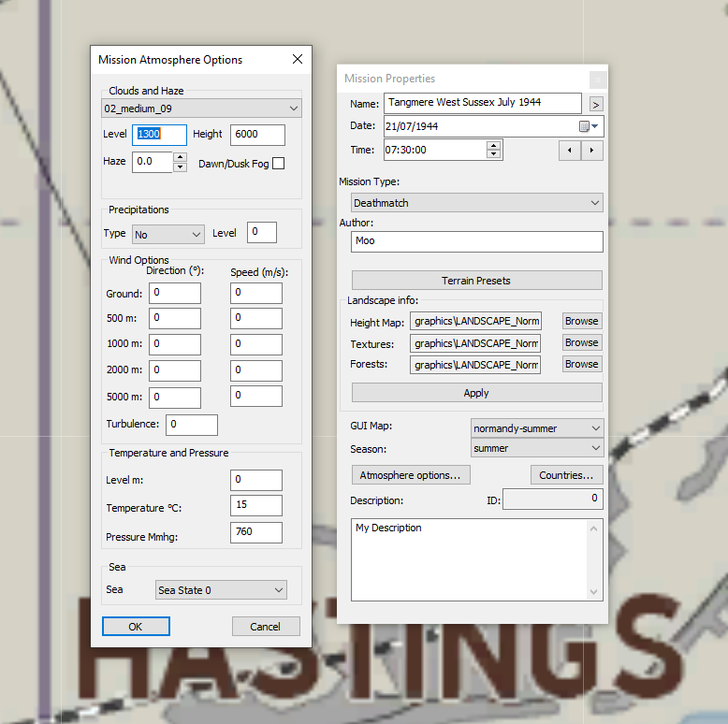Click the right arrow time step button
This screenshot has height=724, width=728.
tap(592, 151)
